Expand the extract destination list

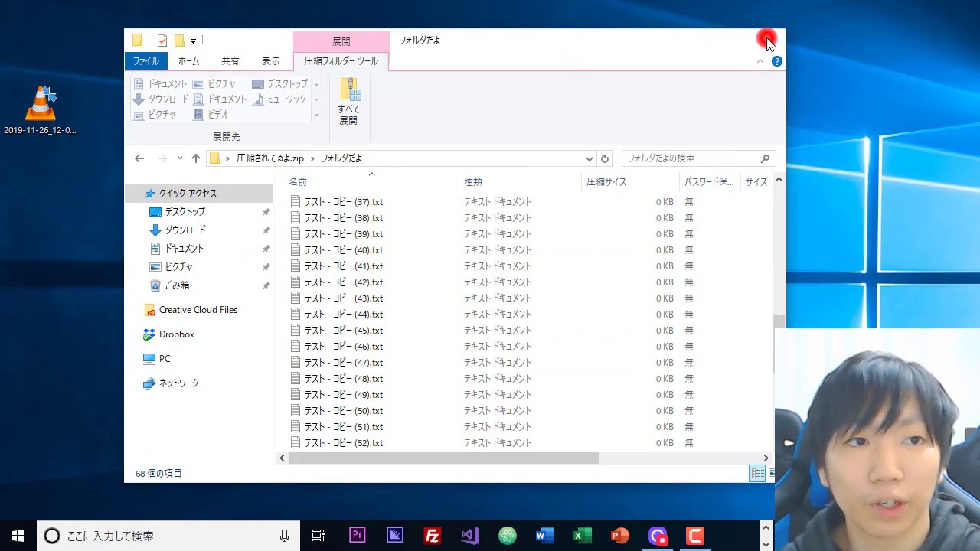pos(316,114)
